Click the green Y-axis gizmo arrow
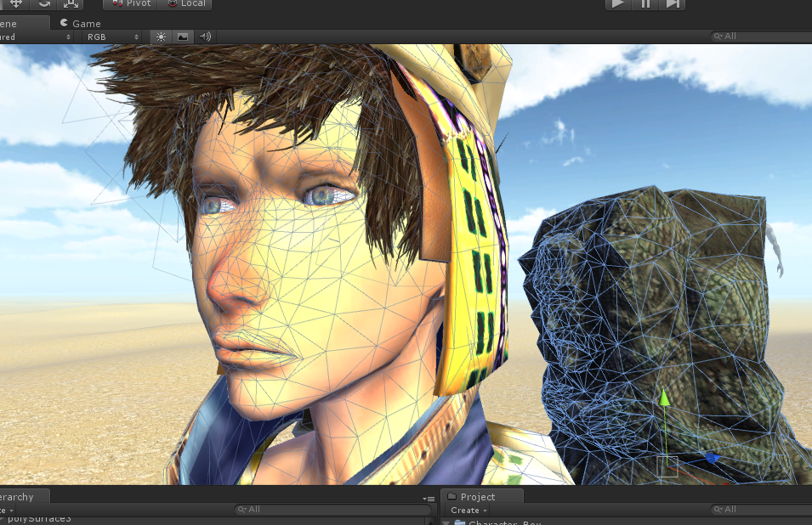 pyautogui.click(x=664, y=398)
